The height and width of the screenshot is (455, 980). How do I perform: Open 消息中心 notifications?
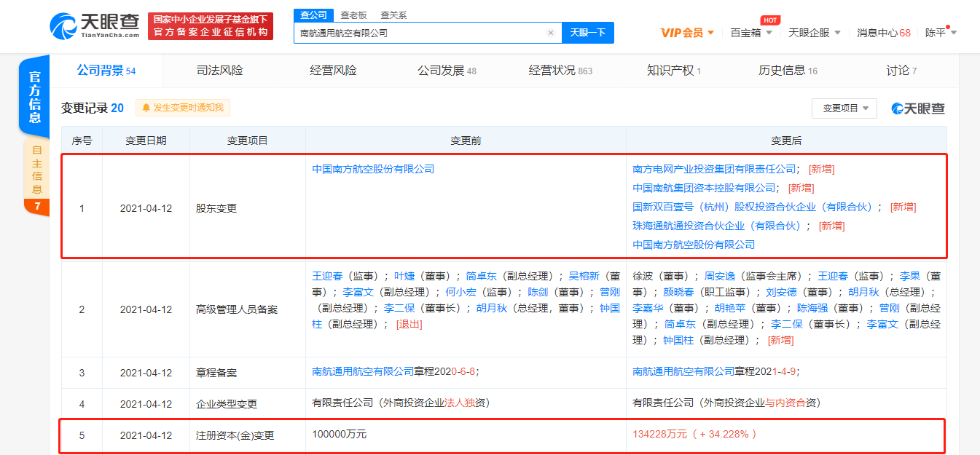pos(883,33)
